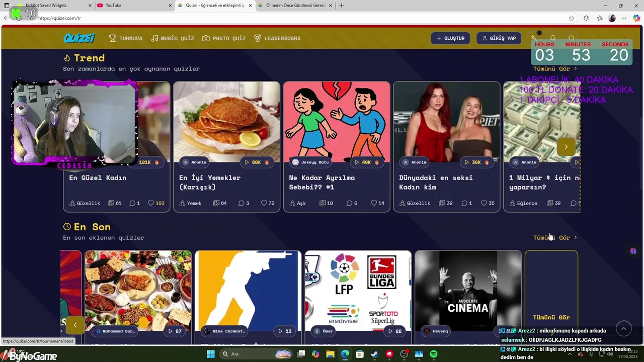Screen dimensions: 644x362
Task: Click Tümünü Gör link in Trend section
Action: 555,68
